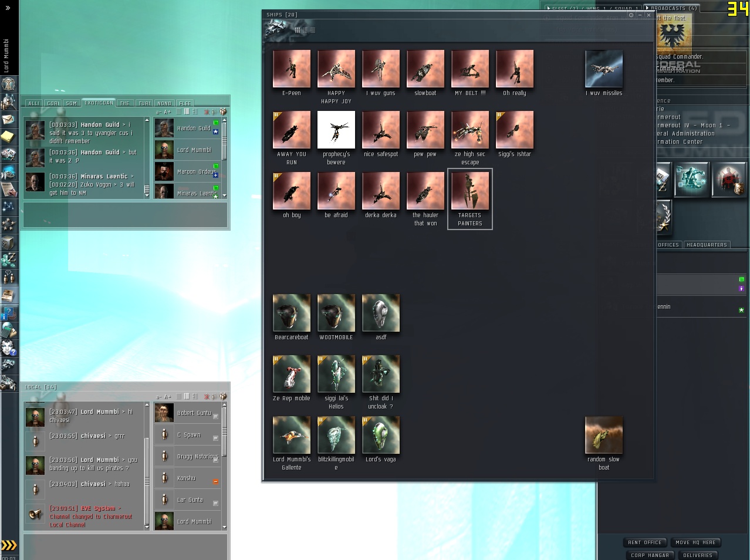This screenshot has height=560, width=750.
Task: Select the 'Ze Rep mobile' ship
Action: 292,378
